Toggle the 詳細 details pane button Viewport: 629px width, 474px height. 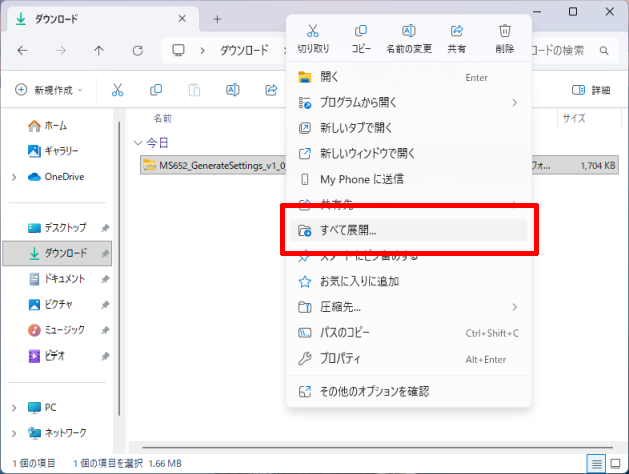point(591,90)
